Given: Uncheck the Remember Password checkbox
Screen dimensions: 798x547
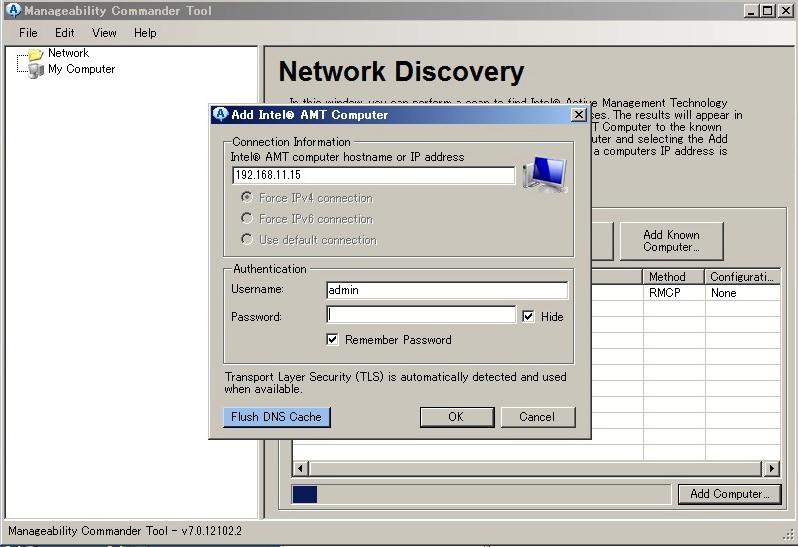Looking at the screenshot, I should [x=332, y=339].
